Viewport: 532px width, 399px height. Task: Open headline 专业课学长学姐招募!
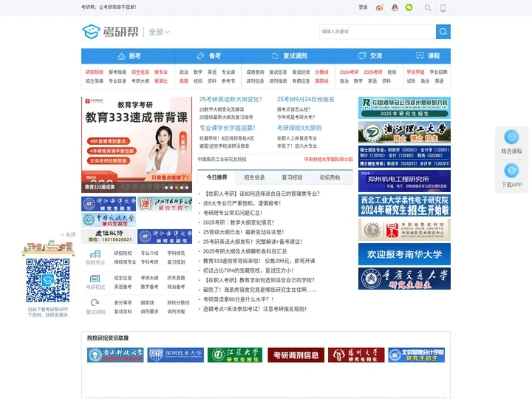click(x=228, y=128)
